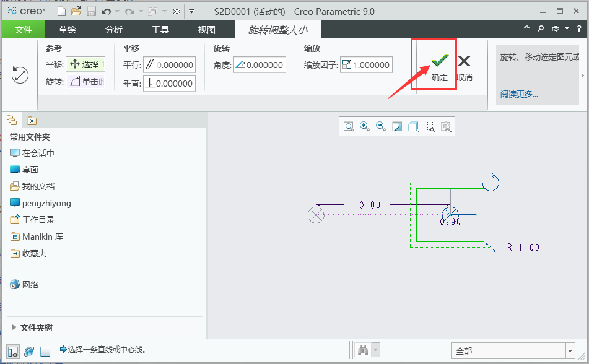
Task: Expand the quick access toolbar customization arrow
Action: [191, 12]
